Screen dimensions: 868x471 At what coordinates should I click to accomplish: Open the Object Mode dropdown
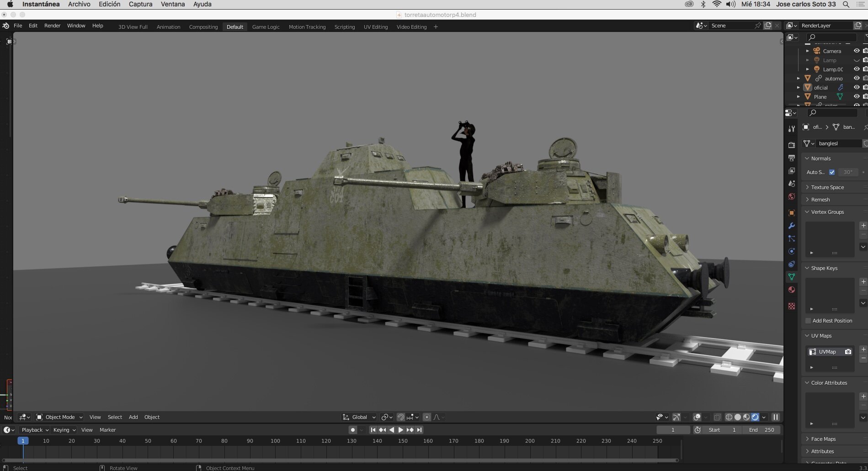pos(59,417)
